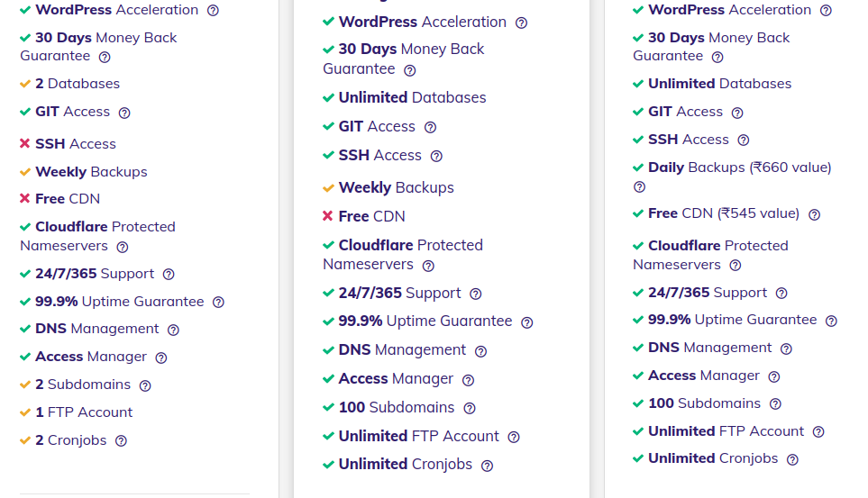The height and width of the screenshot is (498, 868).
Task: Click help icon beside Free CDN (₹545 value)
Action: (x=814, y=215)
